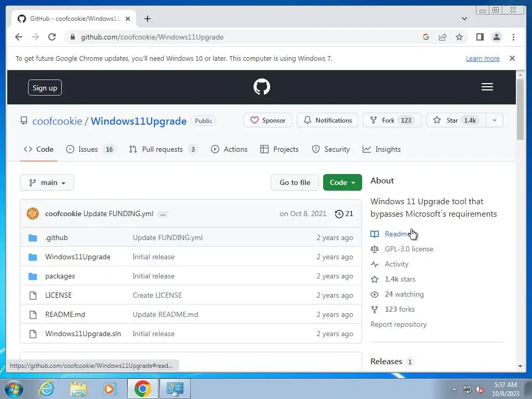Open the packages folder

(x=60, y=276)
